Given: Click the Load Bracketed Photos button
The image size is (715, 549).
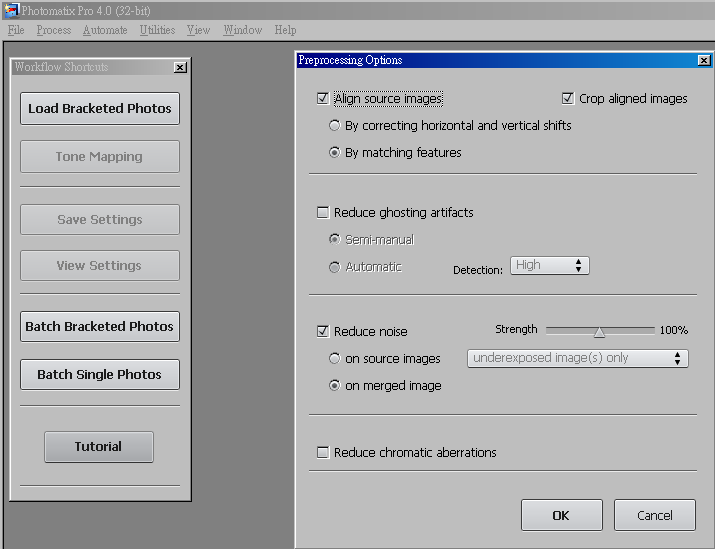Looking at the screenshot, I should pyautogui.click(x=100, y=109).
